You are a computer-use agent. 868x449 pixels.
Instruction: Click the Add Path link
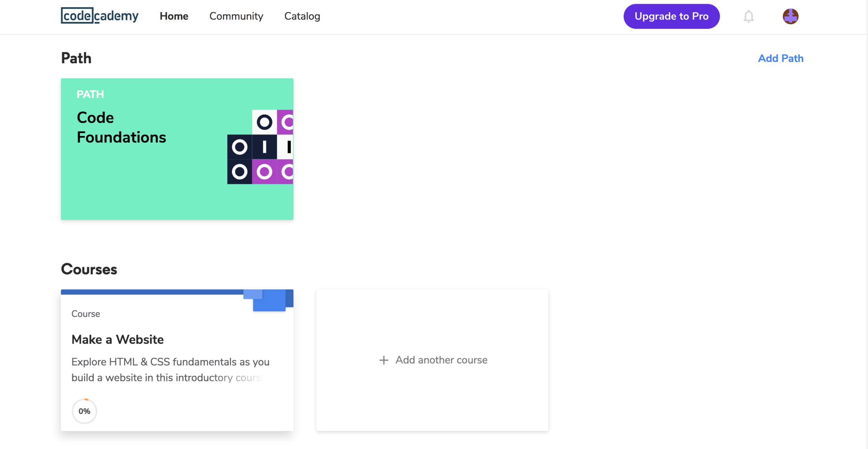pyautogui.click(x=780, y=58)
